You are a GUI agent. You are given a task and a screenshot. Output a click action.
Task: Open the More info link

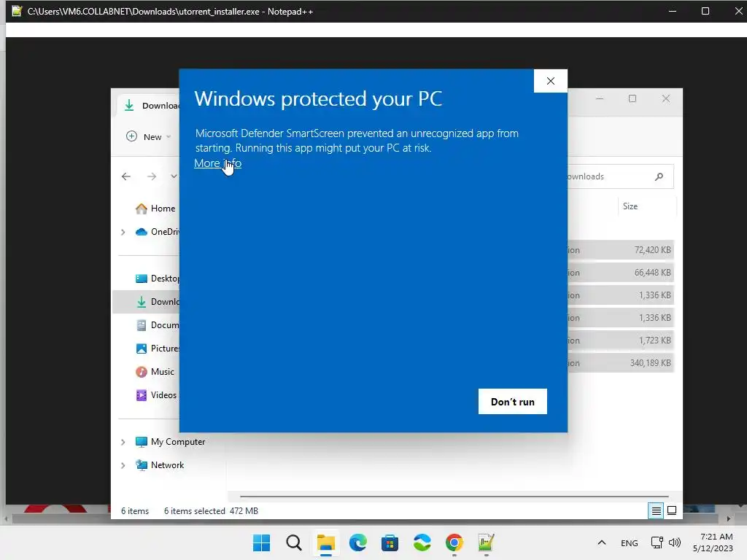coord(217,163)
